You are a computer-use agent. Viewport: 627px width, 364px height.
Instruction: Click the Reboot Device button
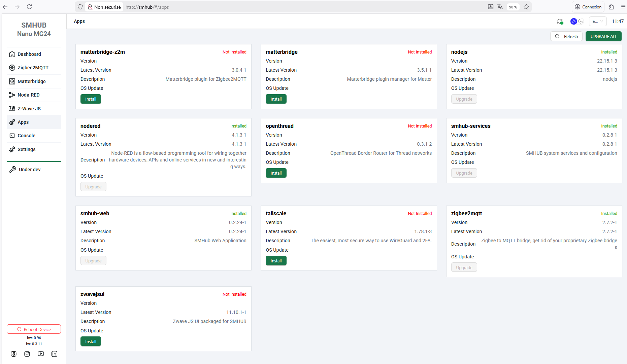pos(34,329)
